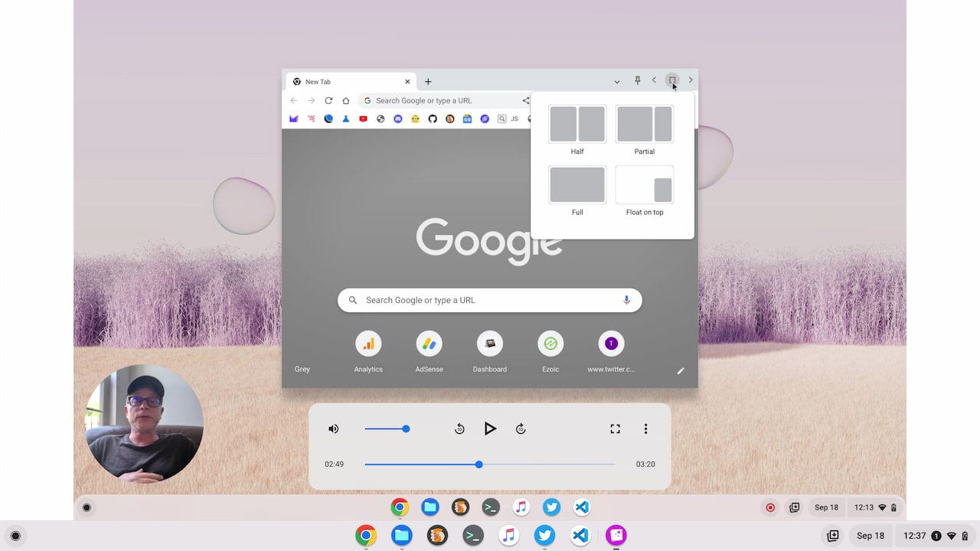Switch to the New Tab browser tab
Viewport: 980px width, 551px height.
[351, 82]
